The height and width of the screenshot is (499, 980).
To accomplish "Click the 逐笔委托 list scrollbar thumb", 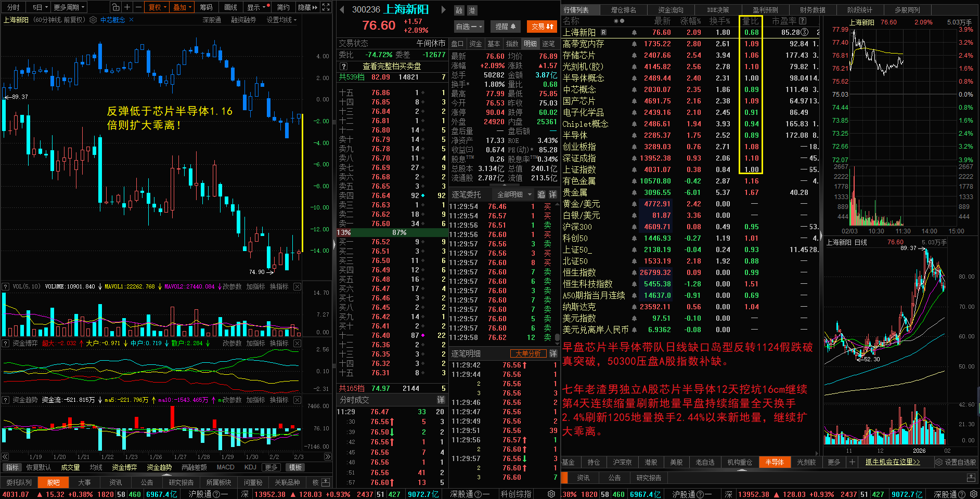I will [558, 338].
